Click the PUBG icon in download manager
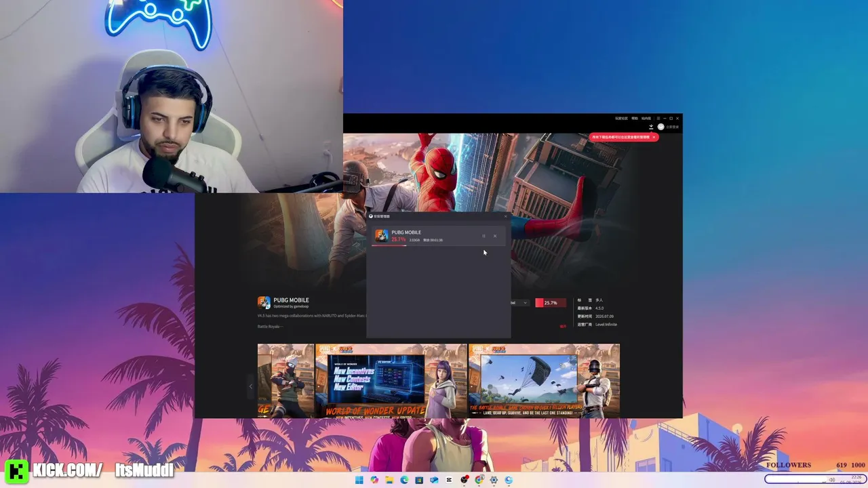Viewport: 868px width, 488px height. click(x=382, y=236)
